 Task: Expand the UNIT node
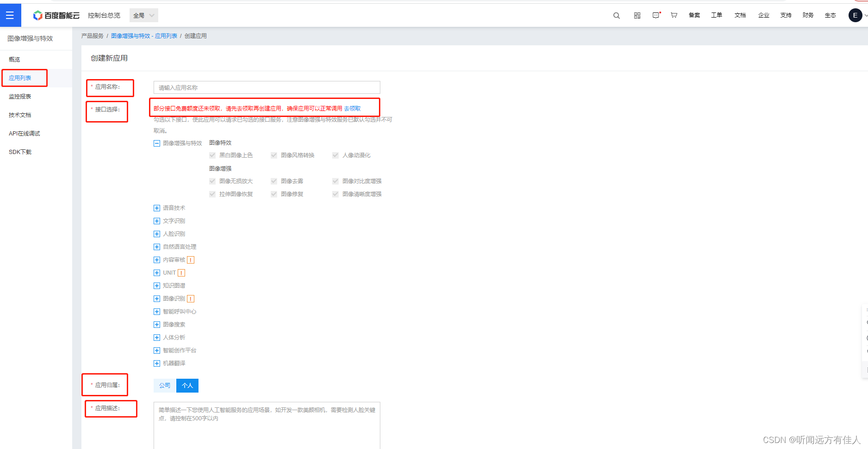(x=157, y=273)
